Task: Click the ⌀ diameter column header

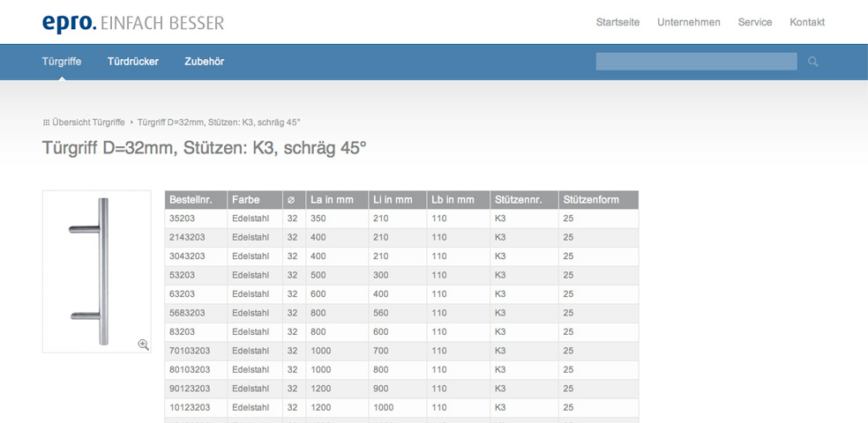Action: pyautogui.click(x=294, y=200)
